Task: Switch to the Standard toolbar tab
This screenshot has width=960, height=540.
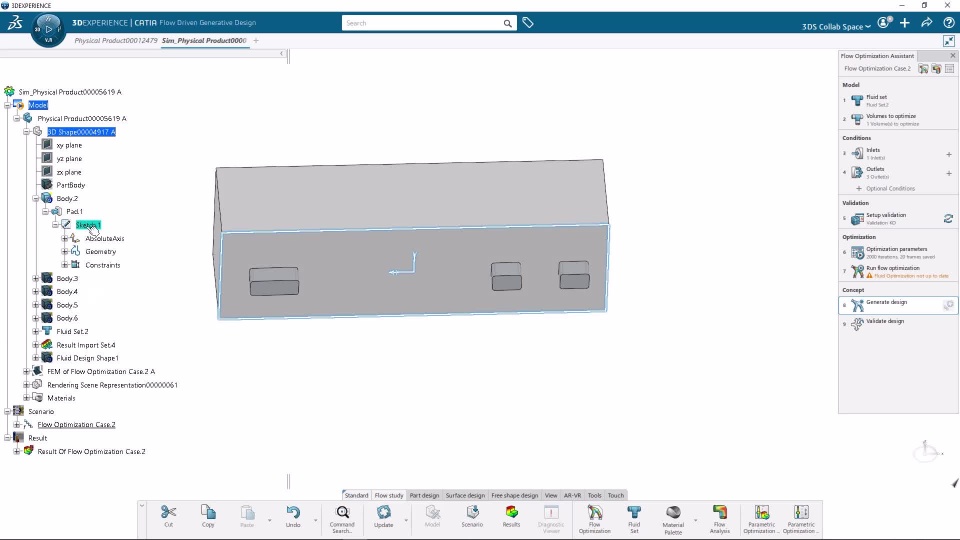Action: [356, 495]
